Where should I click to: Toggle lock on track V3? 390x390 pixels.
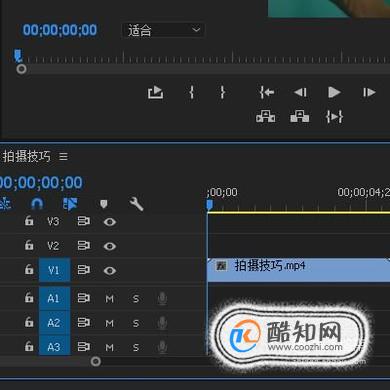click(29, 221)
